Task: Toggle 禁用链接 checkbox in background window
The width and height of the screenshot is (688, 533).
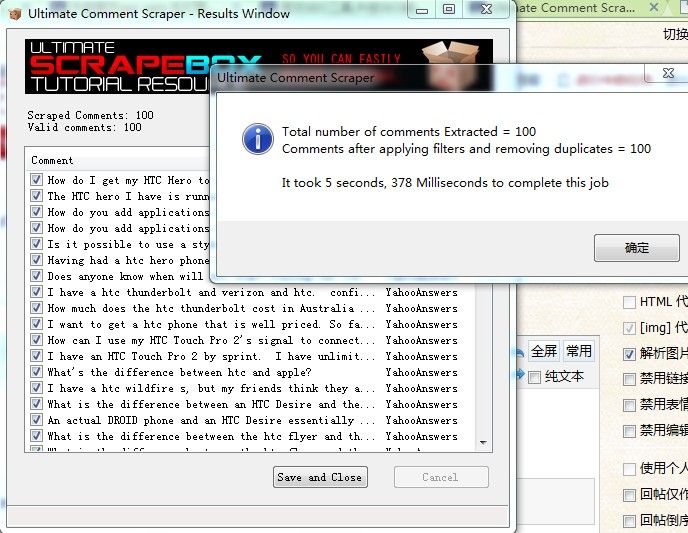Action: pos(629,379)
